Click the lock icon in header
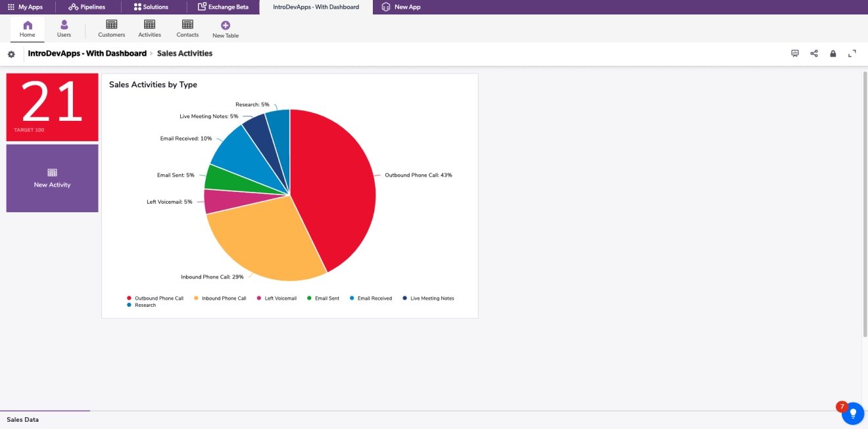This screenshot has width=868, height=429. point(833,54)
